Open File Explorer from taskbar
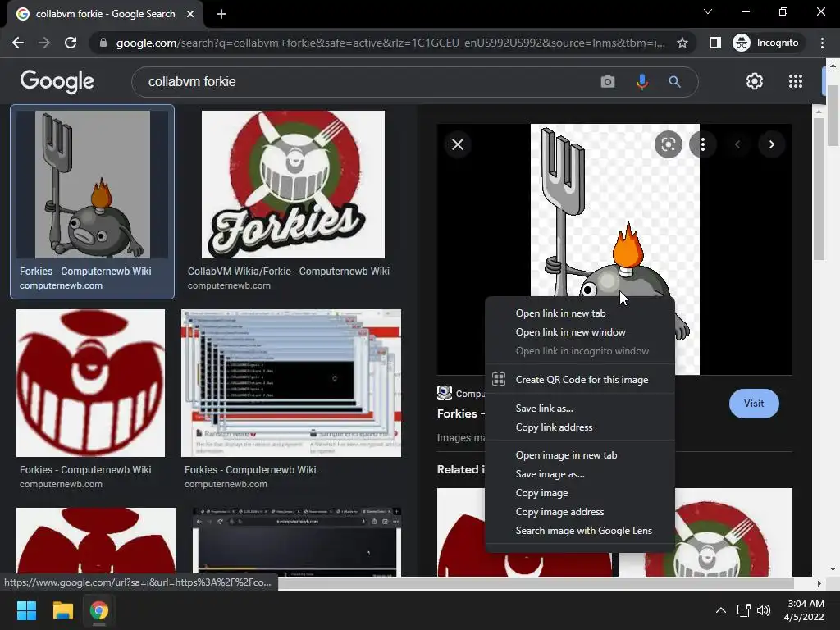The width and height of the screenshot is (840, 630). (62, 610)
